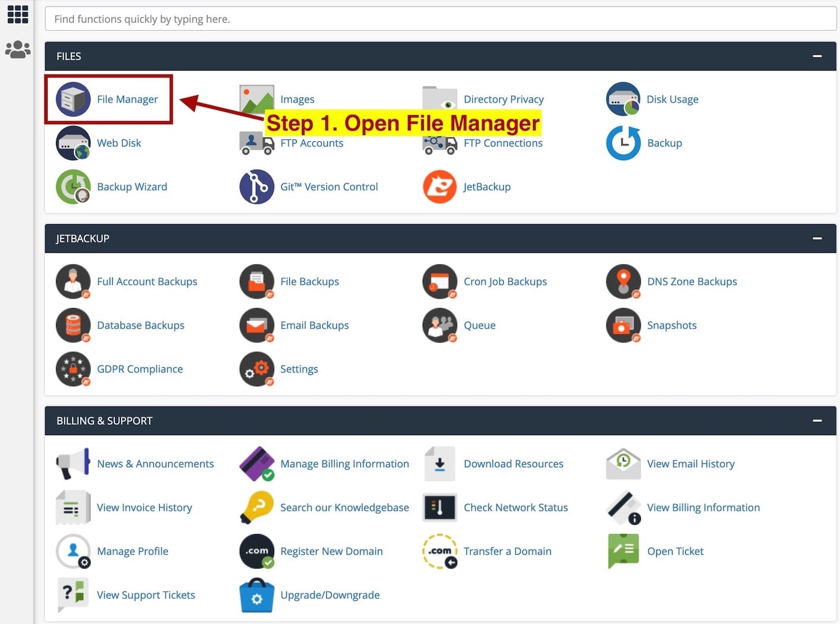The width and height of the screenshot is (840, 624).
Task: Select the Snapshots camera icon
Action: 623,325
